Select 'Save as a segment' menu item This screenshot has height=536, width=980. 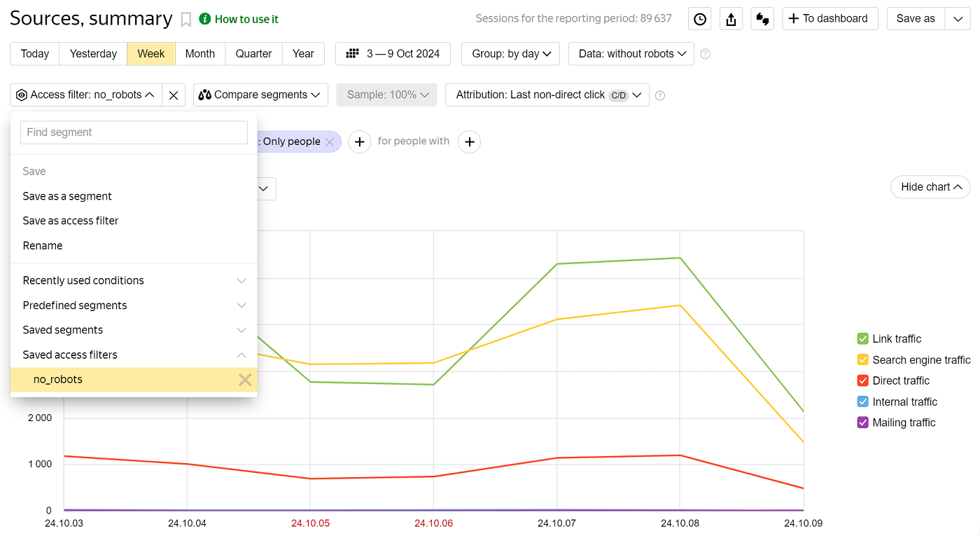point(67,197)
